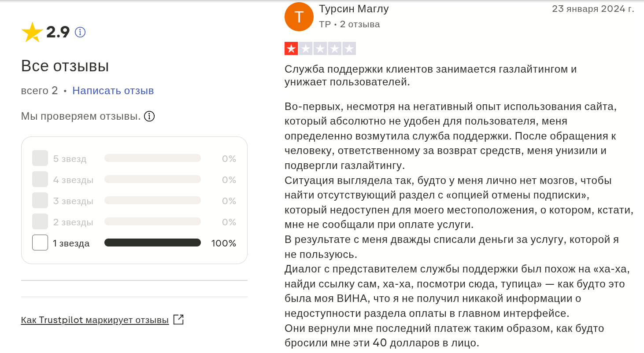Select the first gray star in the review rating
Image resolution: width=644 pixels, height=353 pixels.
pos(305,48)
